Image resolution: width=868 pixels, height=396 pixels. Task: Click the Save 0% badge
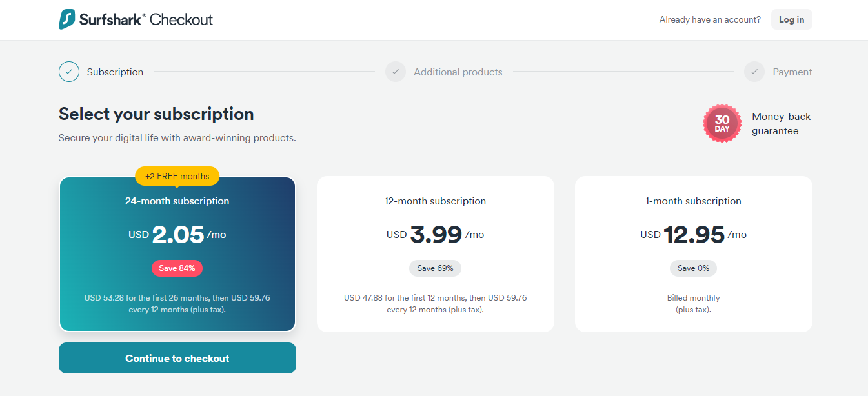pyautogui.click(x=694, y=268)
